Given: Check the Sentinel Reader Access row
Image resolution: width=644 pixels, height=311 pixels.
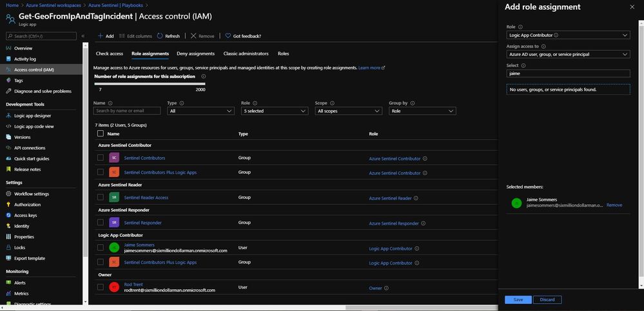Looking at the screenshot, I should pos(101,197).
